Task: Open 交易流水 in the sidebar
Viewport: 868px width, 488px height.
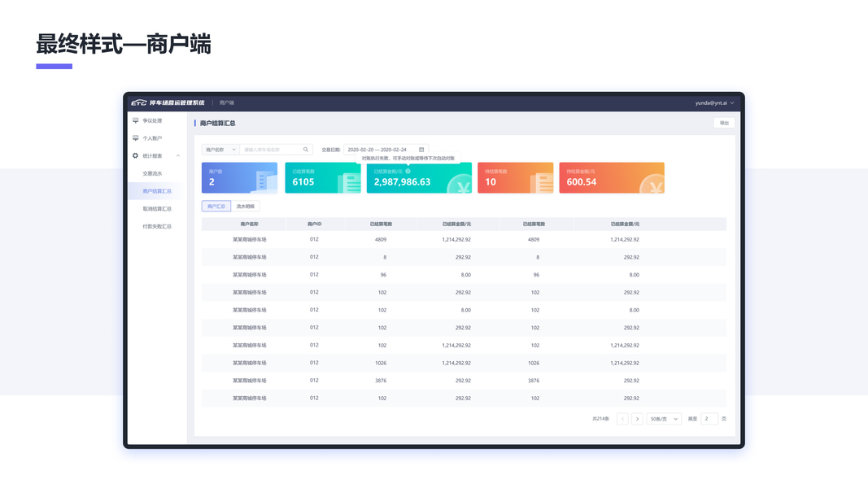Action: tap(152, 174)
